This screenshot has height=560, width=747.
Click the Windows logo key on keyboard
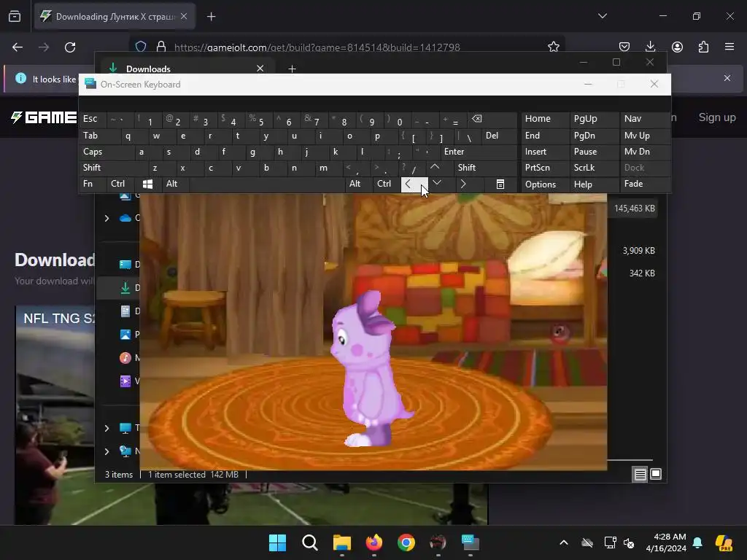click(x=147, y=184)
